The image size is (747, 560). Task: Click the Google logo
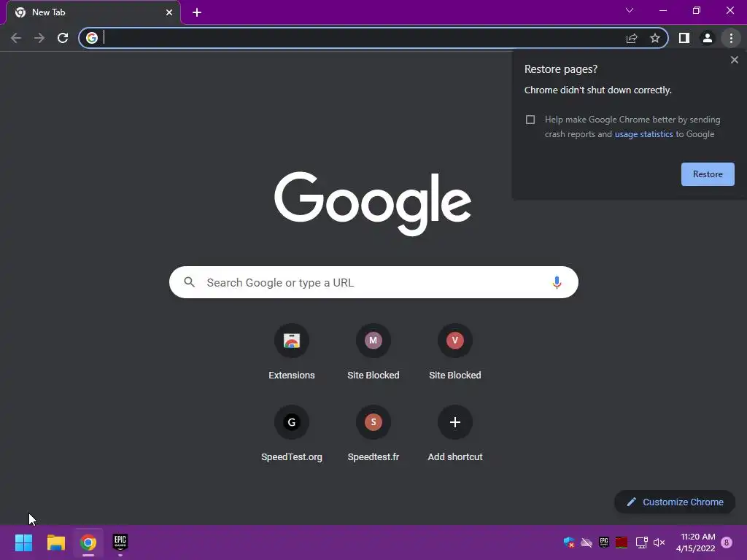[373, 203]
